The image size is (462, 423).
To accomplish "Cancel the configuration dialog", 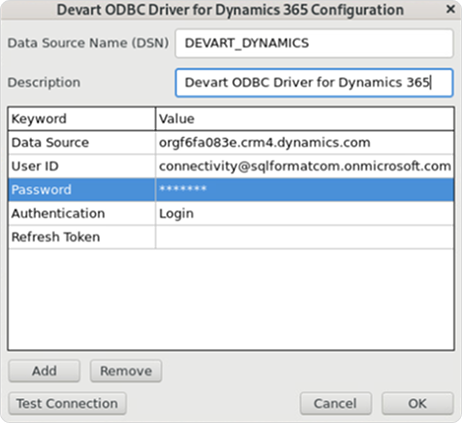I will pos(336,404).
